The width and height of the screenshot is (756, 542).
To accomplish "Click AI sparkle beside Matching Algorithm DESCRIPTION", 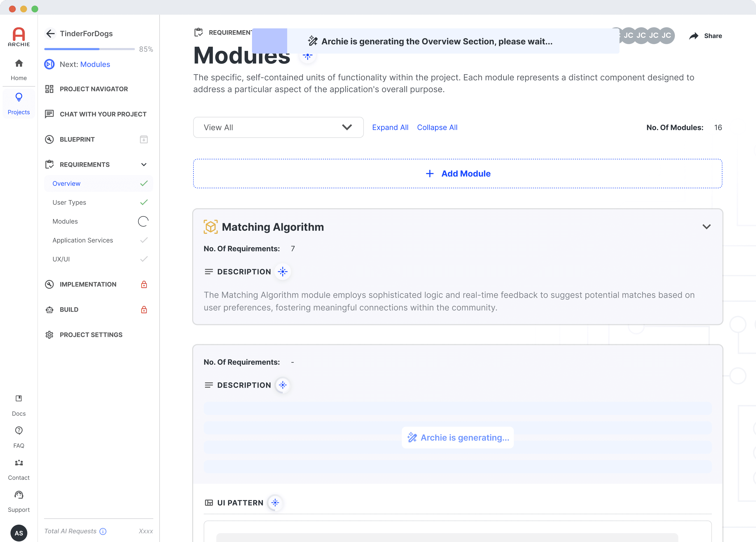I will tap(283, 272).
